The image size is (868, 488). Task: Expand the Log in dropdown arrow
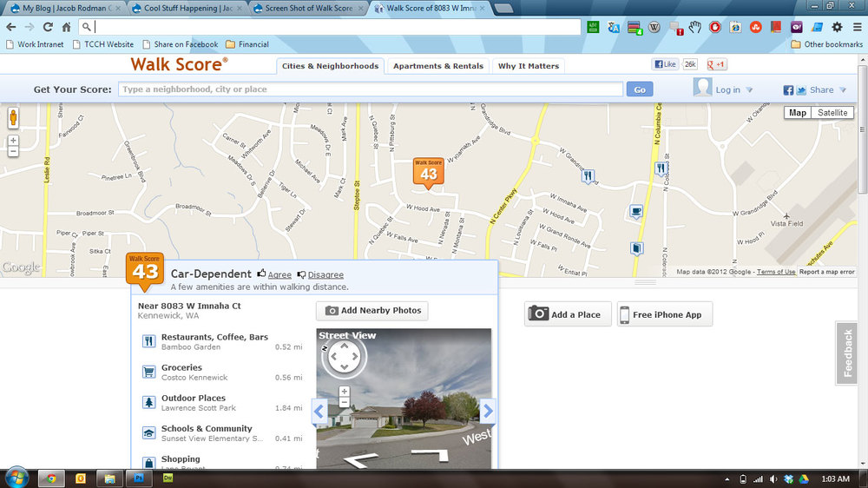749,89
